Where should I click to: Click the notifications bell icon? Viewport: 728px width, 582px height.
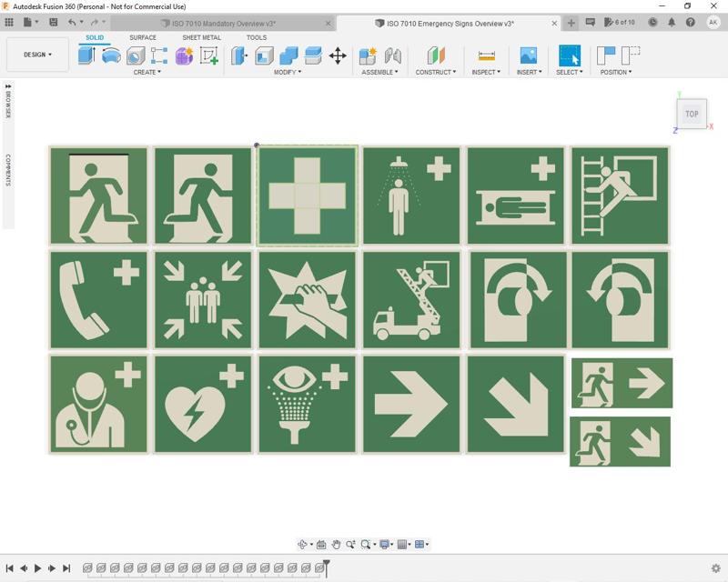pyautogui.click(x=672, y=20)
